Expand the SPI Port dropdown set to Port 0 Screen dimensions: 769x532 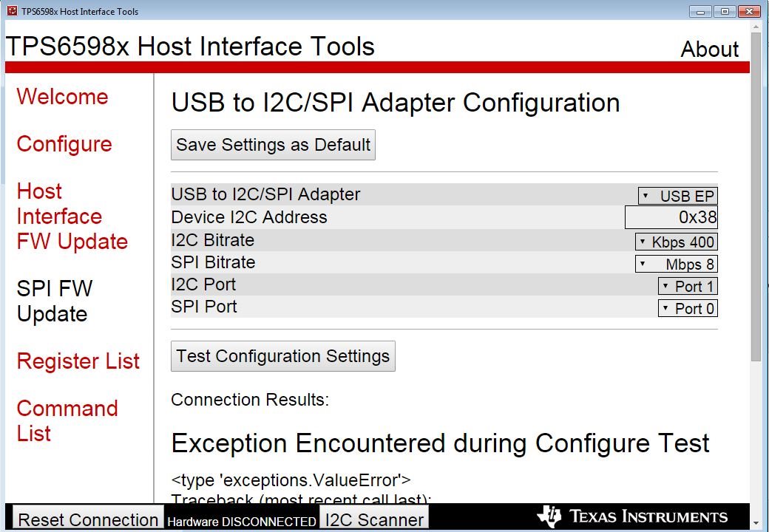(688, 308)
